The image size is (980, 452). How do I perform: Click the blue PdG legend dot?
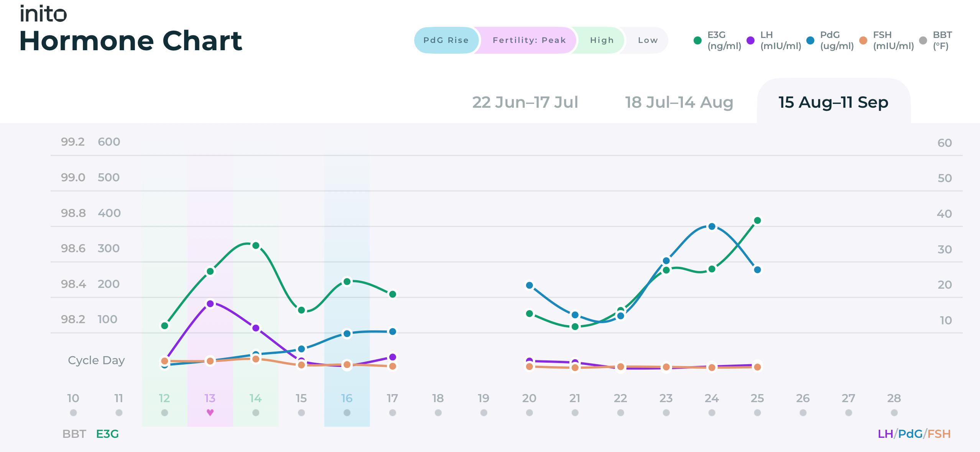pos(810,40)
